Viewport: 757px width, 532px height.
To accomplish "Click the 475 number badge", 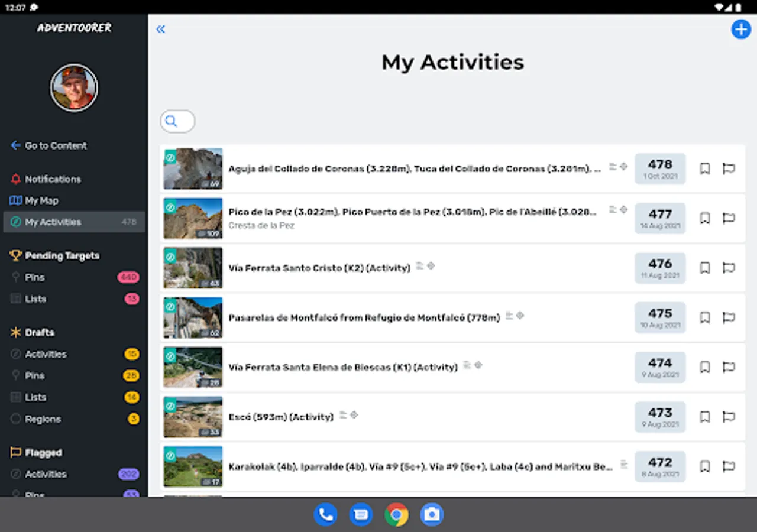I will [x=660, y=317].
